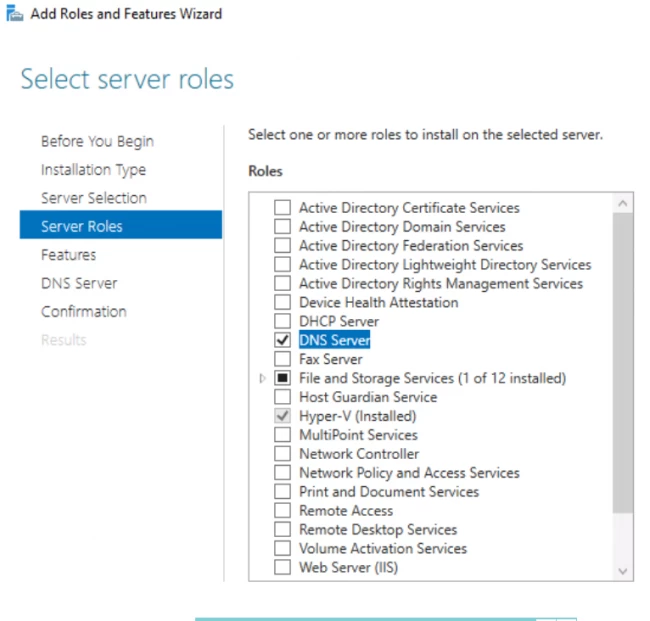Enable Active Directory Domain Services role

(282, 226)
